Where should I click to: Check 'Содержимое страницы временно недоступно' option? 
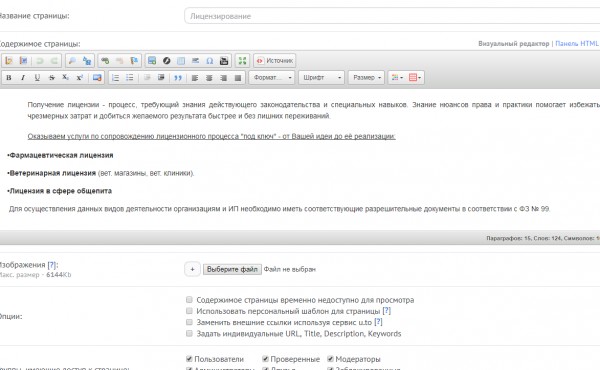[189, 299]
